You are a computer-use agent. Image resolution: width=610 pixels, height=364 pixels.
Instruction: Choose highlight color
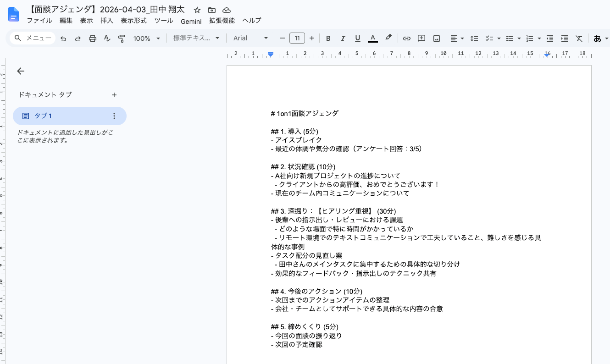click(388, 39)
